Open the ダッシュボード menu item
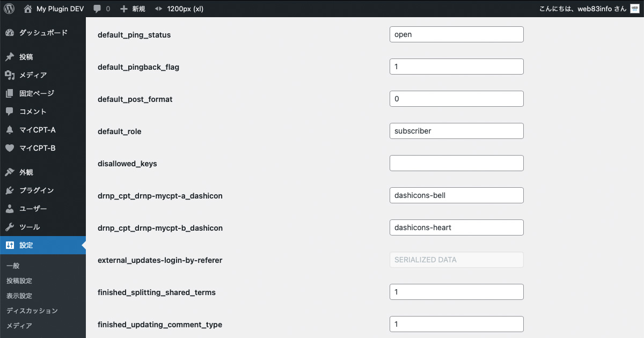Screen dimensions: 644x338 (43, 33)
